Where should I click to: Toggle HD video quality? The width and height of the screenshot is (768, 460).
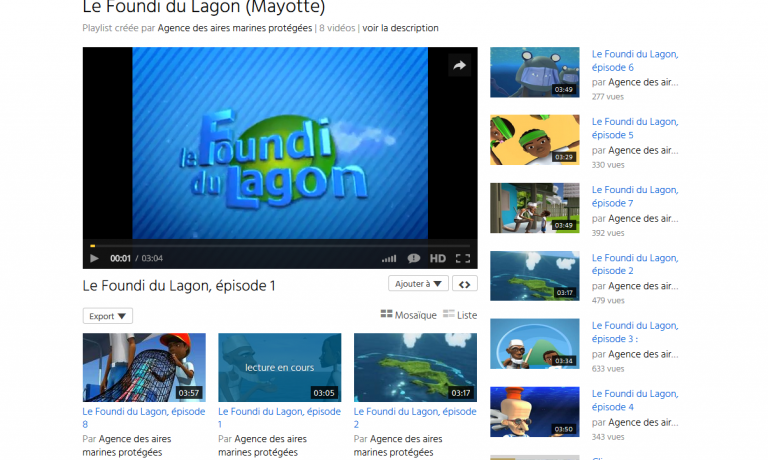[x=438, y=258]
